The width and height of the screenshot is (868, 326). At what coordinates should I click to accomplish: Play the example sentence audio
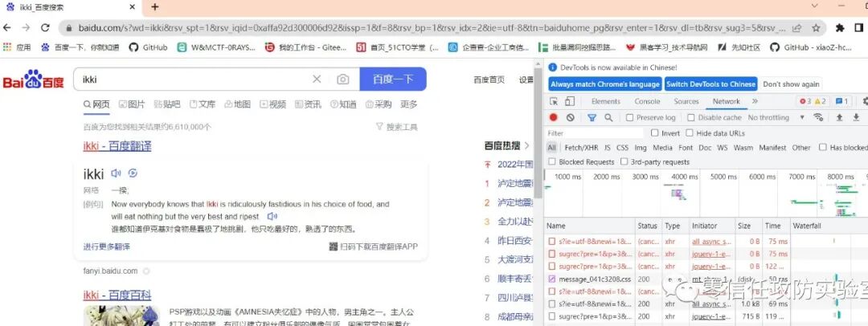coord(272,217)
